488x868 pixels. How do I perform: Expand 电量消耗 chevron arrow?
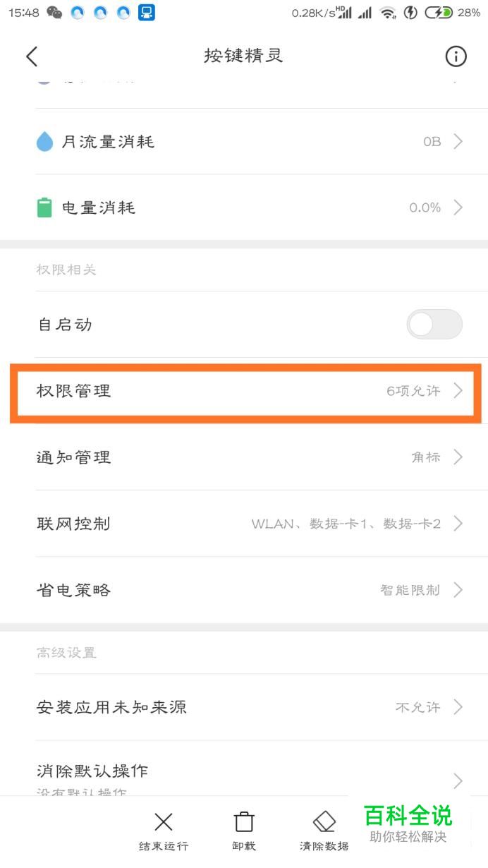tap(458, 207)
